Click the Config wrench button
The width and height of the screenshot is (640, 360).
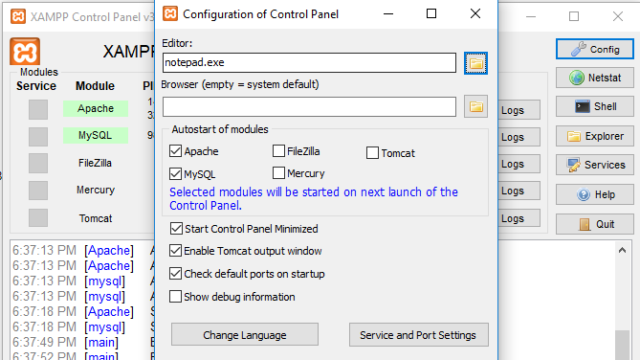(x=595, y=49)
